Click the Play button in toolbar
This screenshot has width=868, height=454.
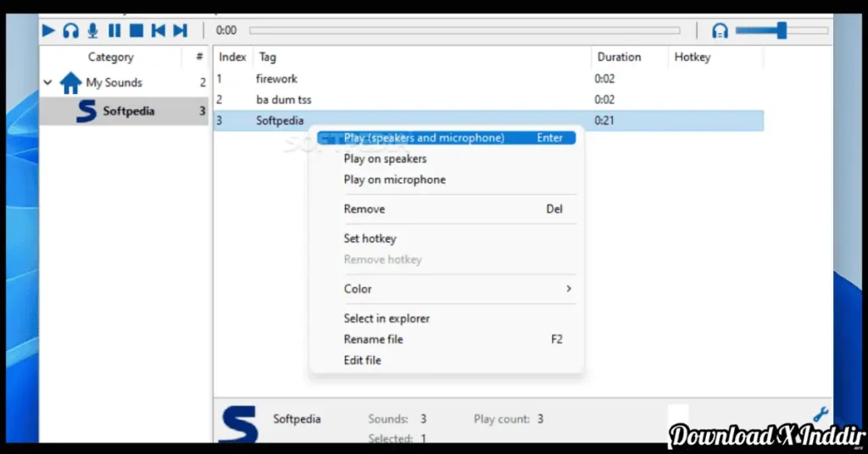click(48, 30)
